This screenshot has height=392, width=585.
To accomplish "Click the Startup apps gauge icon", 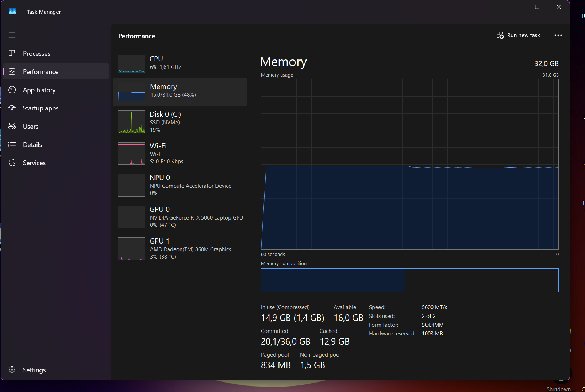I will coord(12,108).
